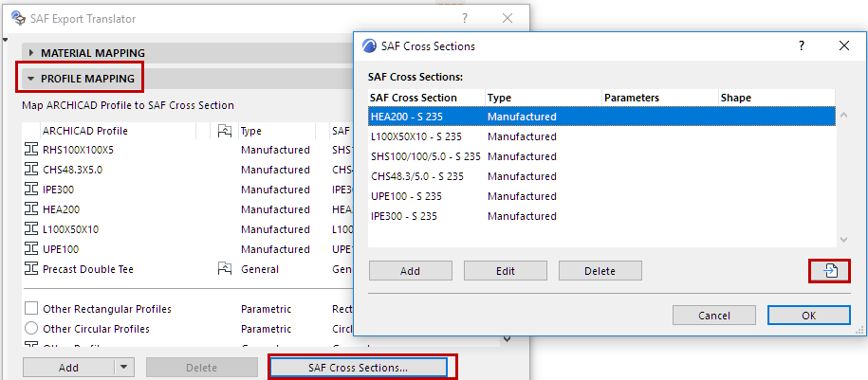
Task: Select the Other Circular Profiles entry
Action: click(96, 329)
